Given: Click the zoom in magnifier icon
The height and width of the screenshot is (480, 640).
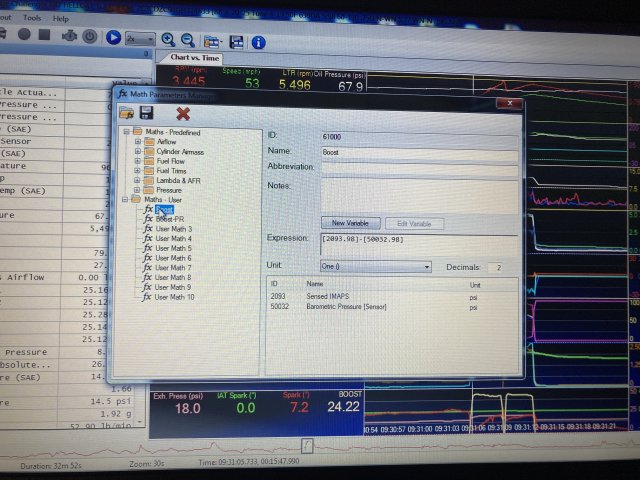Looking at the screenshot, I should (167, 40).
